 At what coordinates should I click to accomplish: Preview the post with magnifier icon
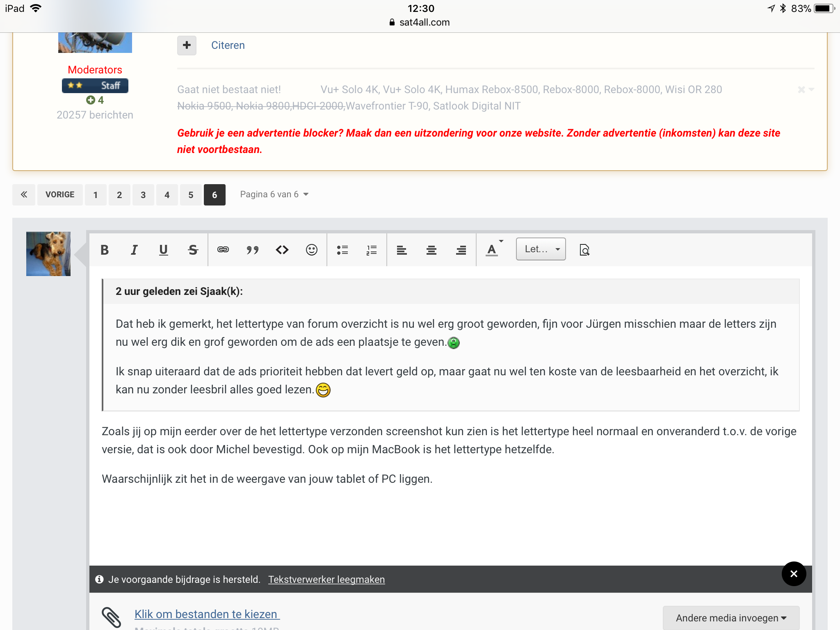(584, 250)
